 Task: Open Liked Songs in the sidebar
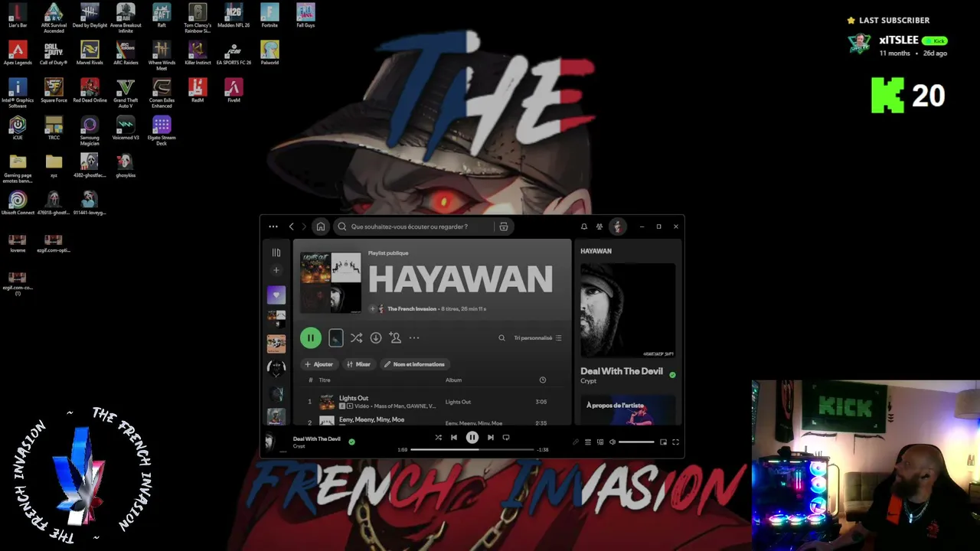[276, 295]
